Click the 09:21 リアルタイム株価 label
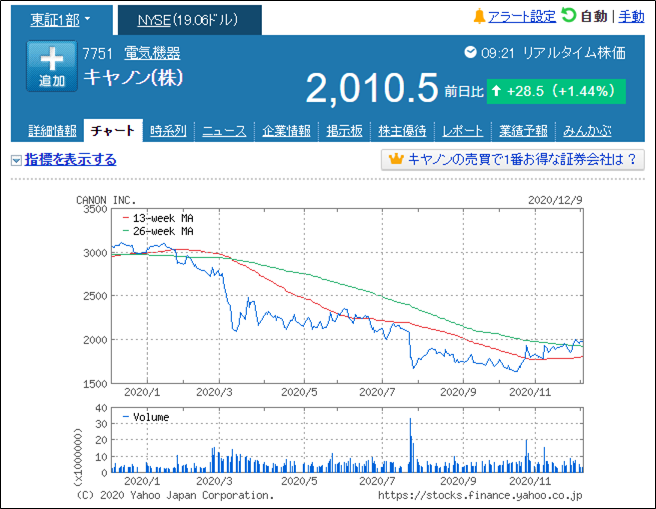Screen dimensions: 656x509 tap(553, 53)
